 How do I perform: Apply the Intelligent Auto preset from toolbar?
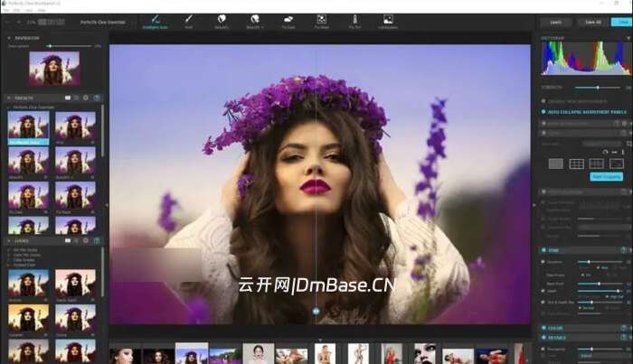click(x=155, y=22)
